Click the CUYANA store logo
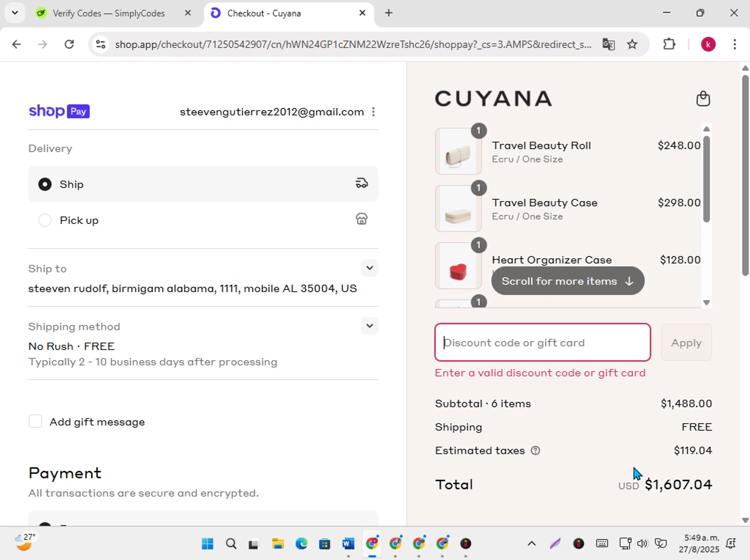The width and height of the screenshot is (750, 560). [493, 98]
